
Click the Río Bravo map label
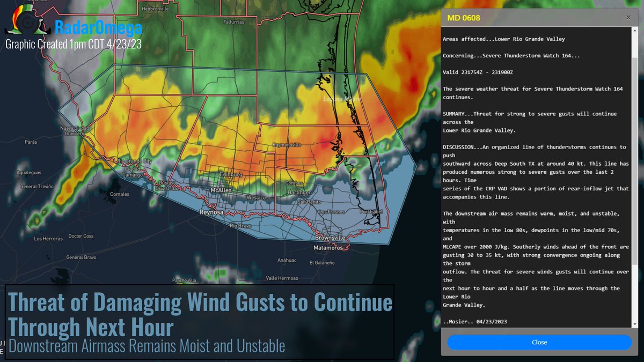(x=240, y=226)
